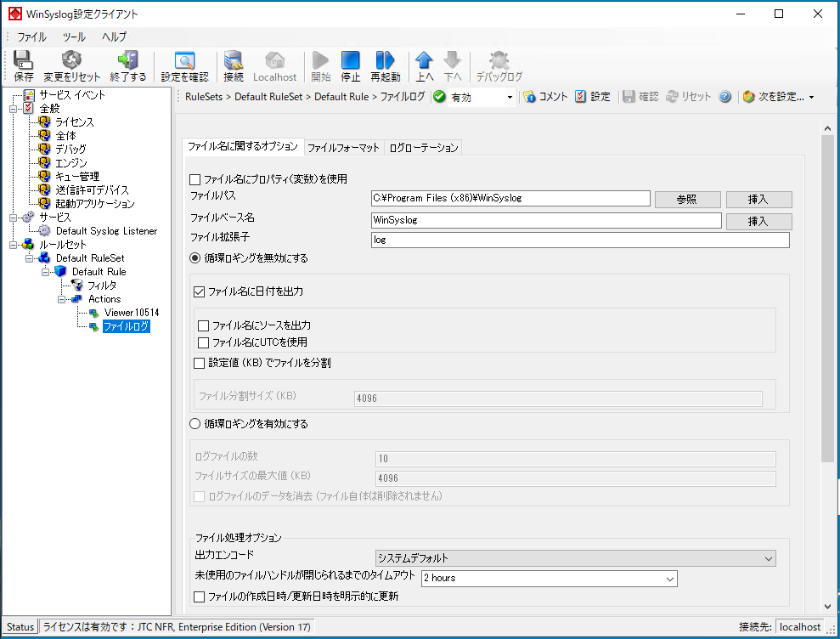840x639 pixels.
Task: Click the コメント comment icon
Action: click(x=529, y=97)
